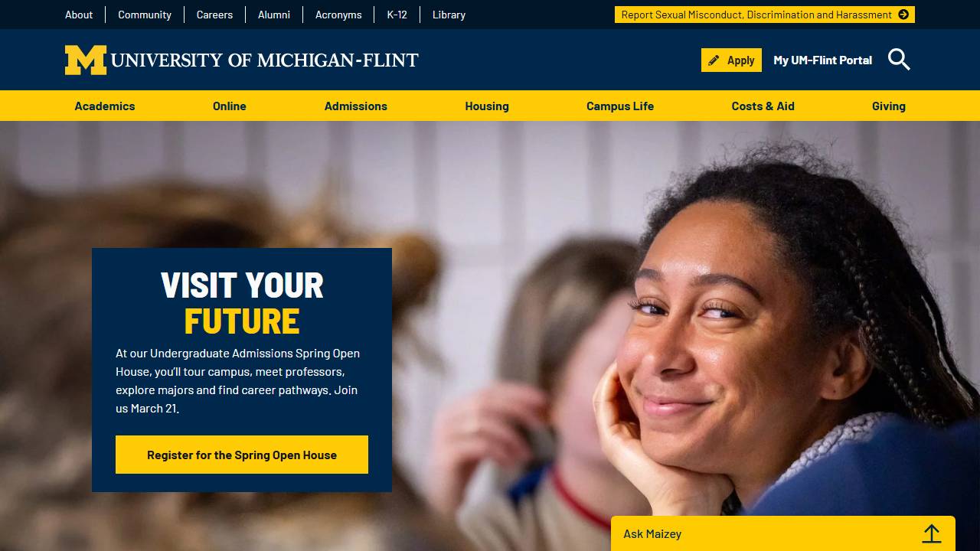980x551 pixels.
Task: Open the Admissions menu
Action: (x=356, y=106)
